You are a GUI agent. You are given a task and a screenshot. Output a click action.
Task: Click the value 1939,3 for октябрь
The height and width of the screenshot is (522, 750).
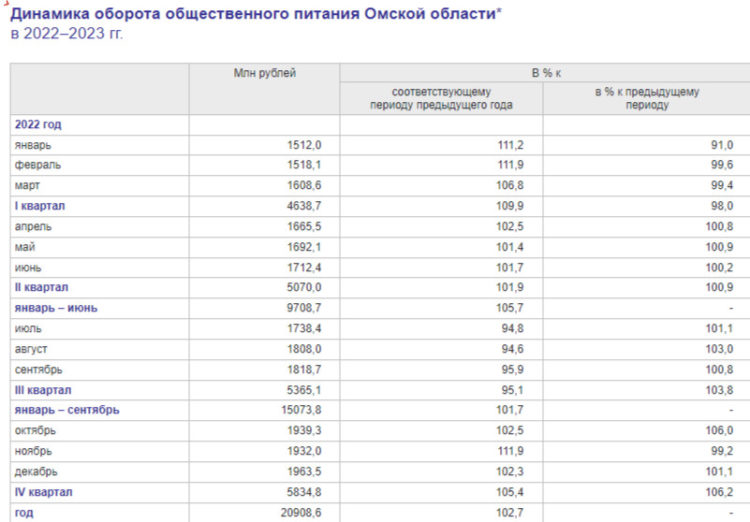[304, 431]
